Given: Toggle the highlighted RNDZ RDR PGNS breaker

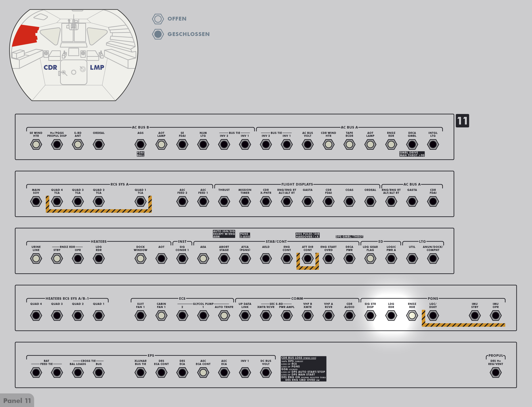Looking at the screenshot, I should tap(412, 316).
